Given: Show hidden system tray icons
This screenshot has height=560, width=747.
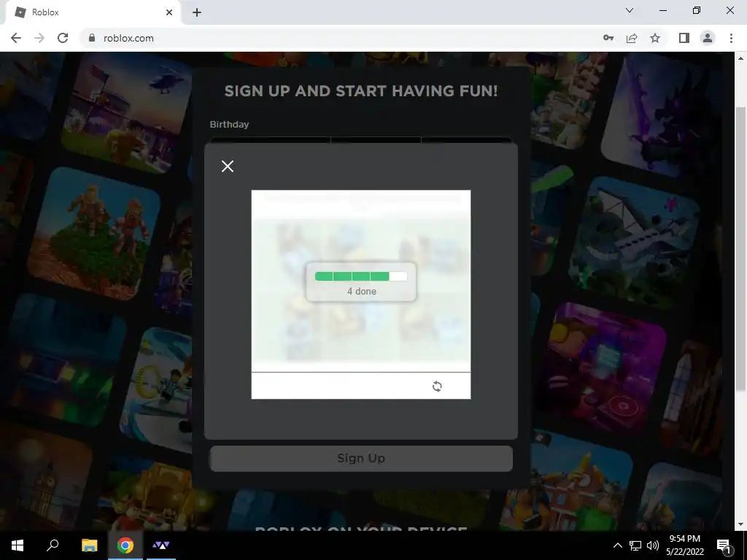Looking at the screenshot, I should (617, 545).
